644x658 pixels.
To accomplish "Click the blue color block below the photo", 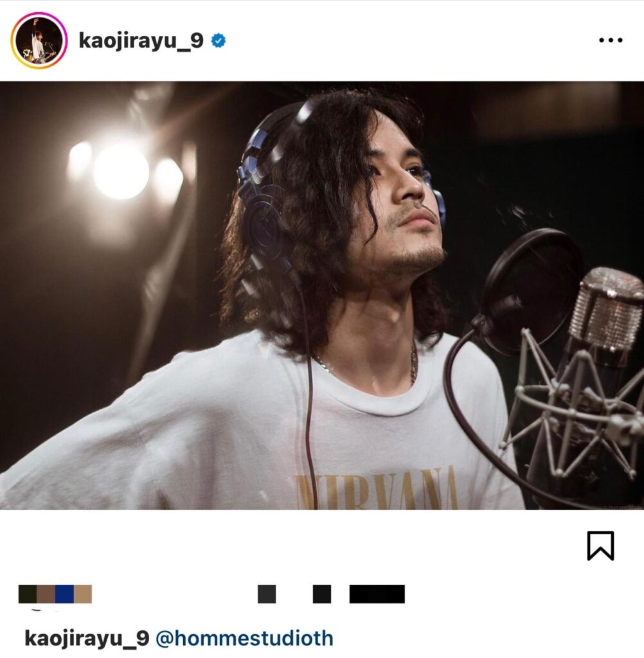I will (x=64, y=594).
